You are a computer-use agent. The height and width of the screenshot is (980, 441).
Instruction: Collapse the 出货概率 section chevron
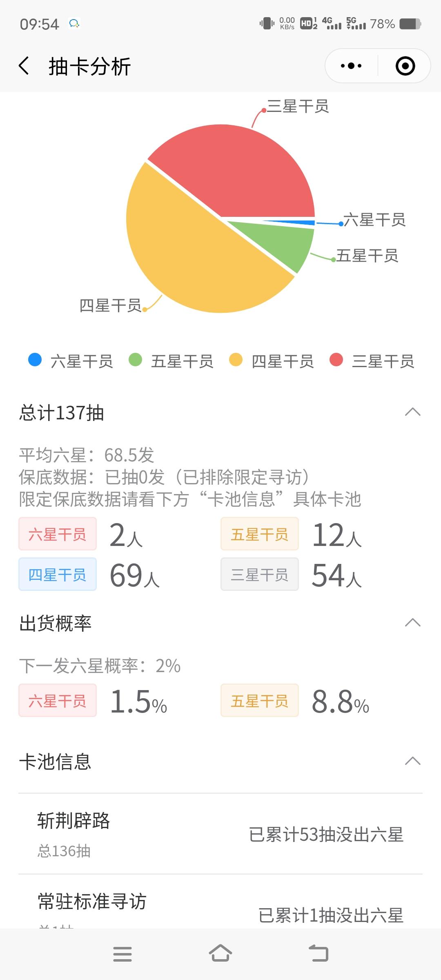point(412,623)
